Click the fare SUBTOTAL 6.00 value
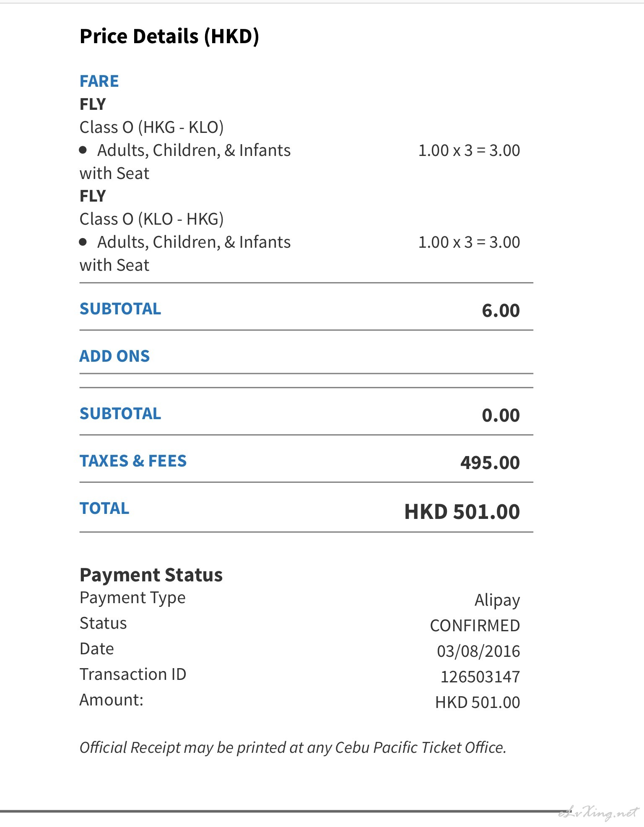The height and width of the screenshot is (827, 644). tap(501, 311)
